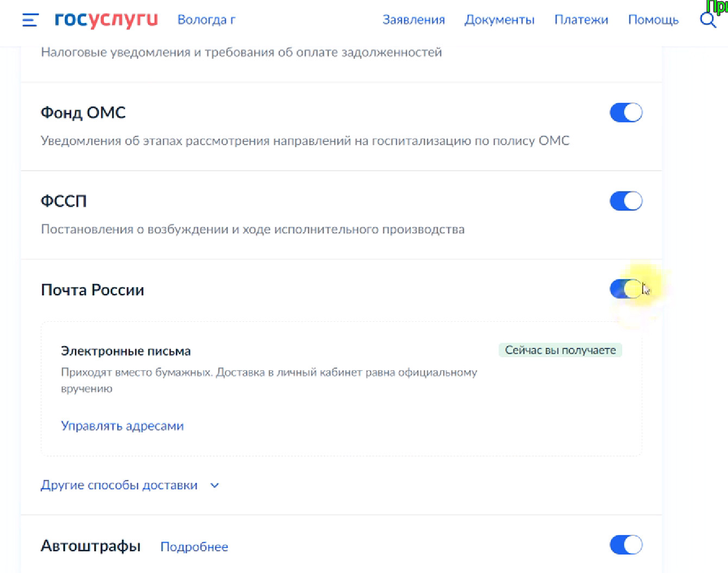Click the Сейчас вы получаете badge

point(560,350)
